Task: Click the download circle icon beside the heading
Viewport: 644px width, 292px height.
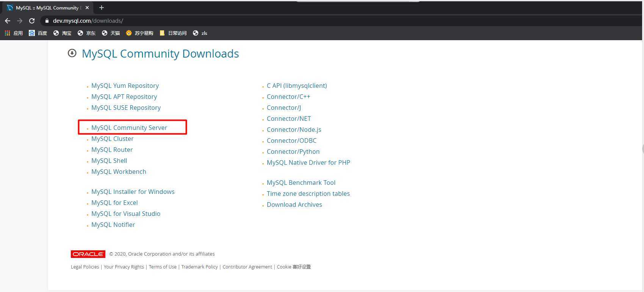Action: pyautogui.click(x=72, y=53)
